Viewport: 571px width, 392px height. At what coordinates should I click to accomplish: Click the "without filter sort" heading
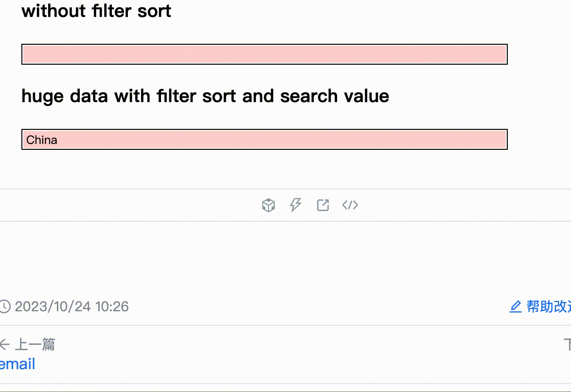pos(96,11)
